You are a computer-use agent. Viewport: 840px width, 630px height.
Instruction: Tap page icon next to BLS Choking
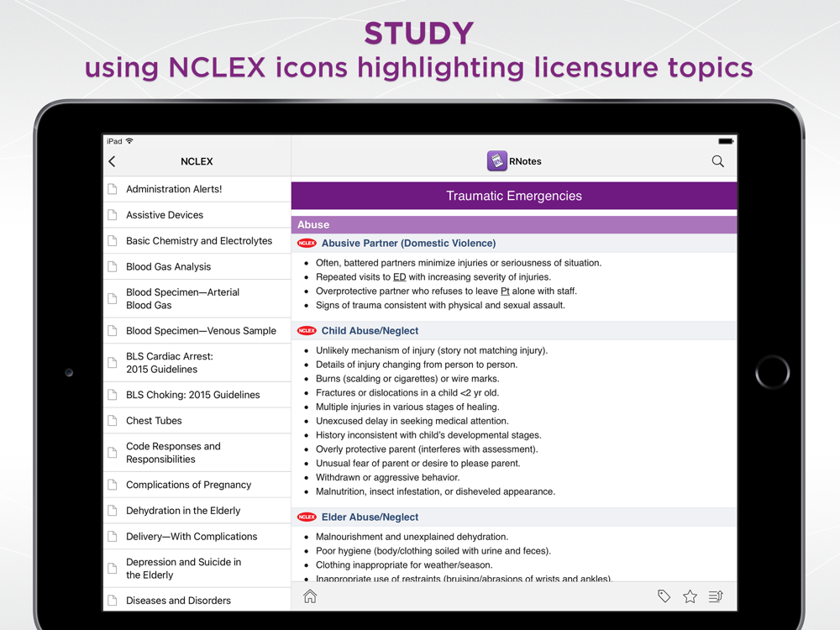pyautogui.click(x=113, y=395)
